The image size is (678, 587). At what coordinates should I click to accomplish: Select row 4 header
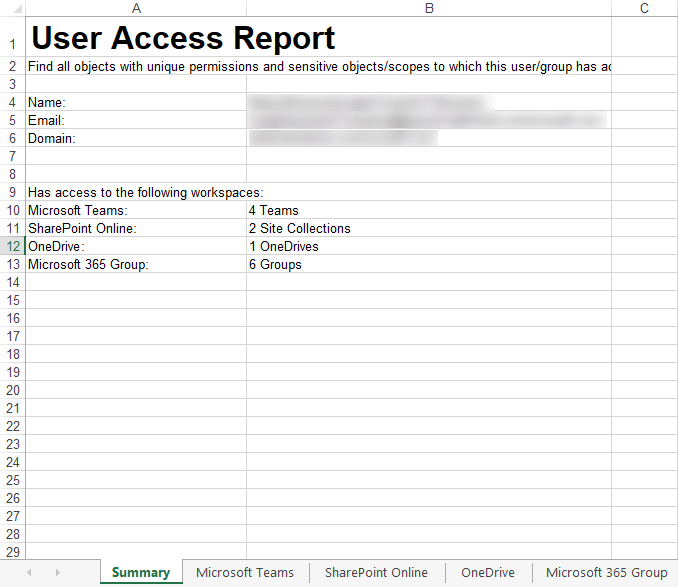coord(13,102)
